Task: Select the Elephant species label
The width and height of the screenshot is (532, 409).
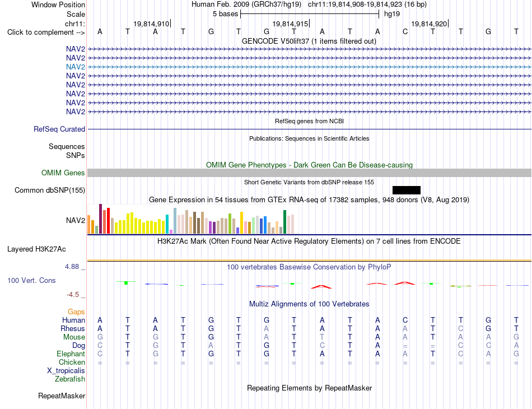Action: click(71, 354)
